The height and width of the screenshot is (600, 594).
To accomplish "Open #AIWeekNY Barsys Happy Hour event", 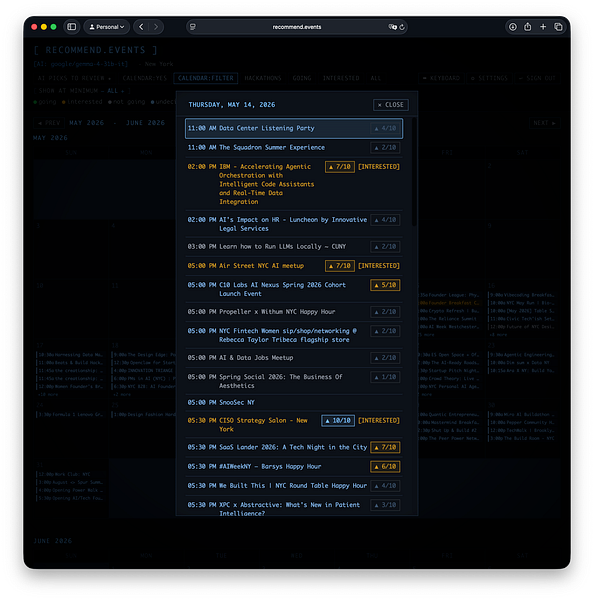I will tap(294, 466).
